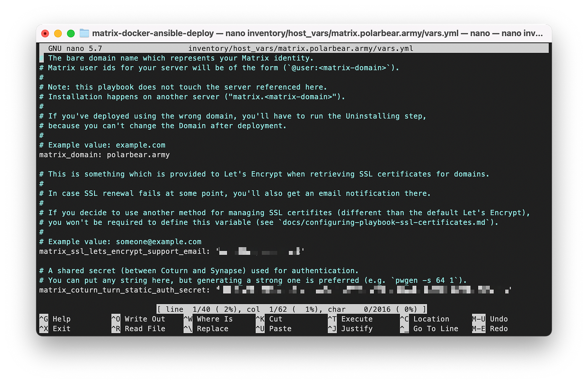Click the window title text
Image resolution: width=588 pixels, height=384 pixels.
pyautogui.click(x=318, y=33)
